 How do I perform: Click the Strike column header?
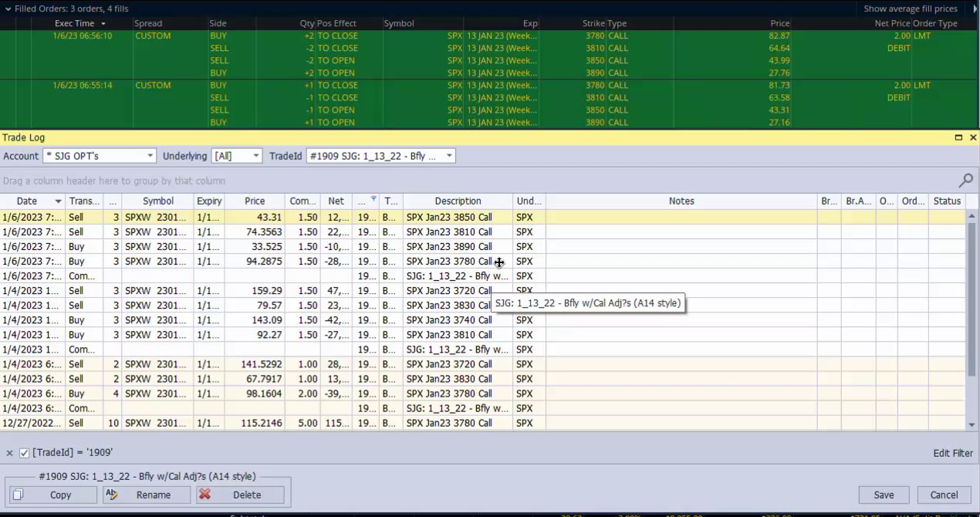[x=593, y=23]
